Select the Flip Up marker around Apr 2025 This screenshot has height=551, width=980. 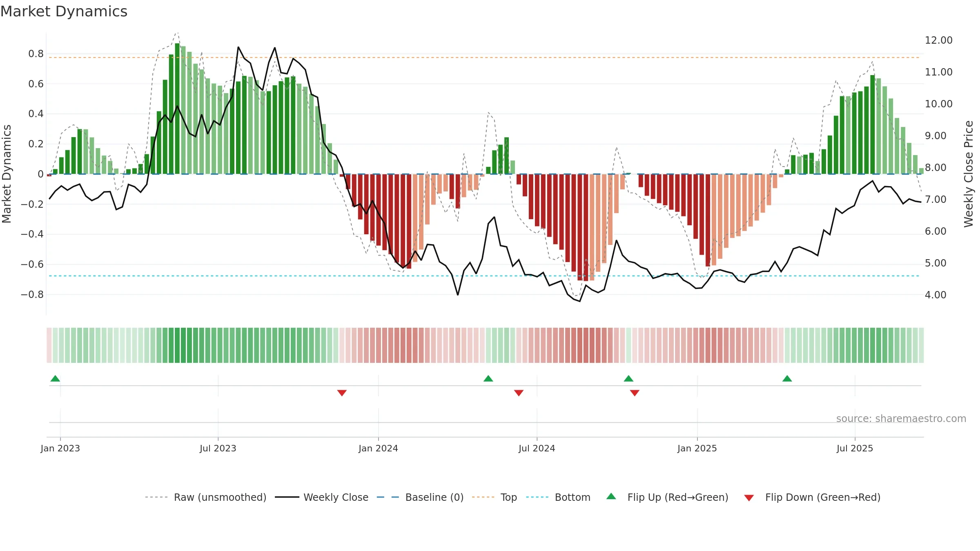tap(787, 378)
